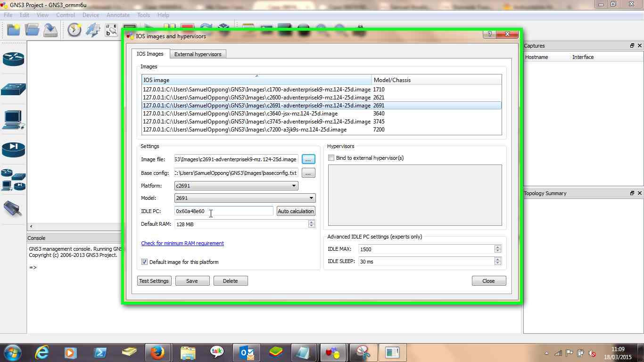Click the Base config path field
The height and width of the screenshot is (362, 644).
pyautogui.click(x=236, y=173)
